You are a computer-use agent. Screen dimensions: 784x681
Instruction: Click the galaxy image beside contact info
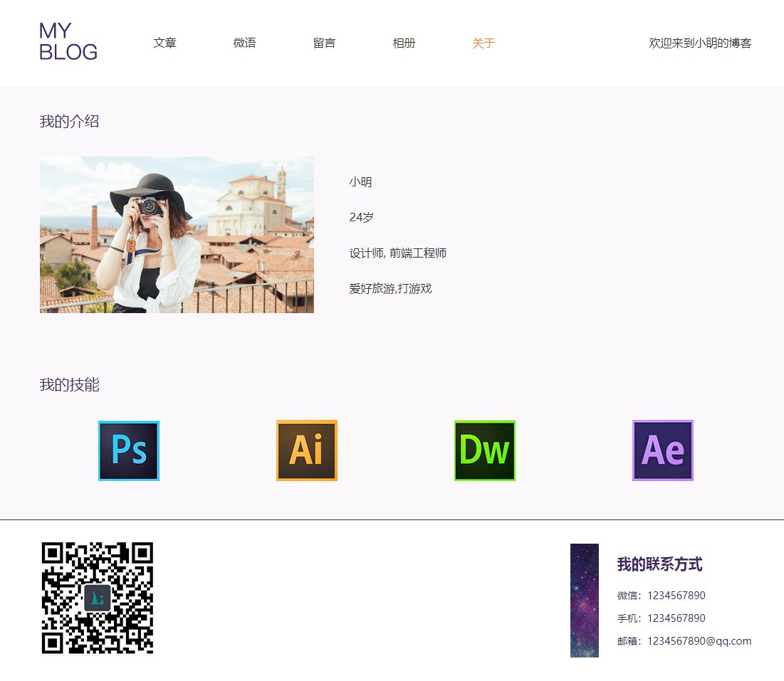click(x=584, y=601)
